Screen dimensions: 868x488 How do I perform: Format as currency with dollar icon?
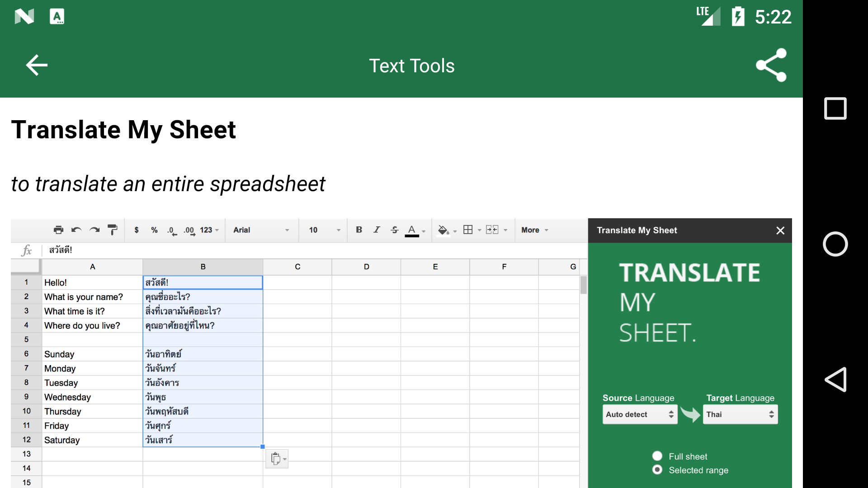[137, 230]
